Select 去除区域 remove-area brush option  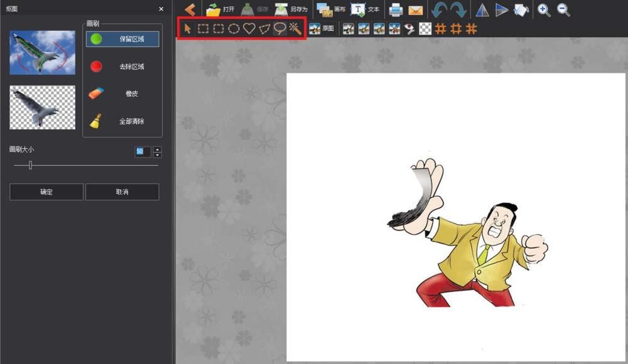tap(122, 67)
